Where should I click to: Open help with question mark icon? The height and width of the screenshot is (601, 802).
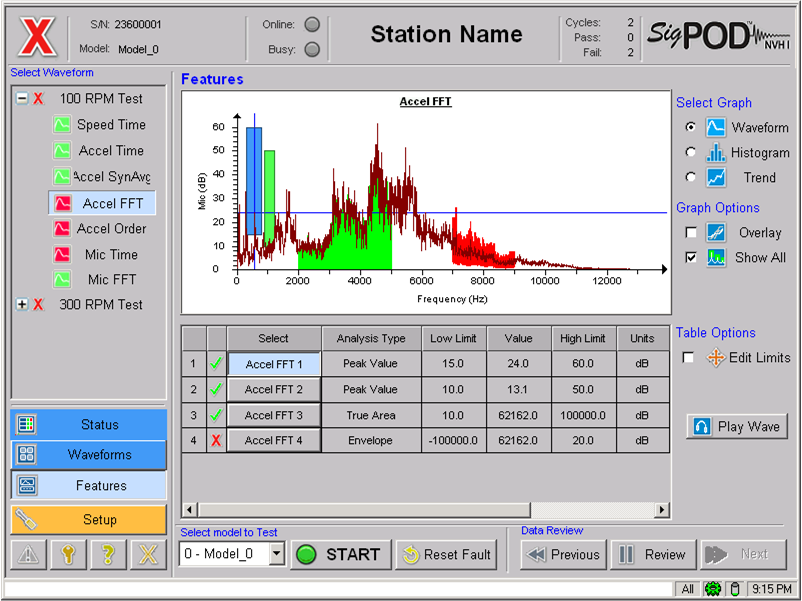click(108, 555)
